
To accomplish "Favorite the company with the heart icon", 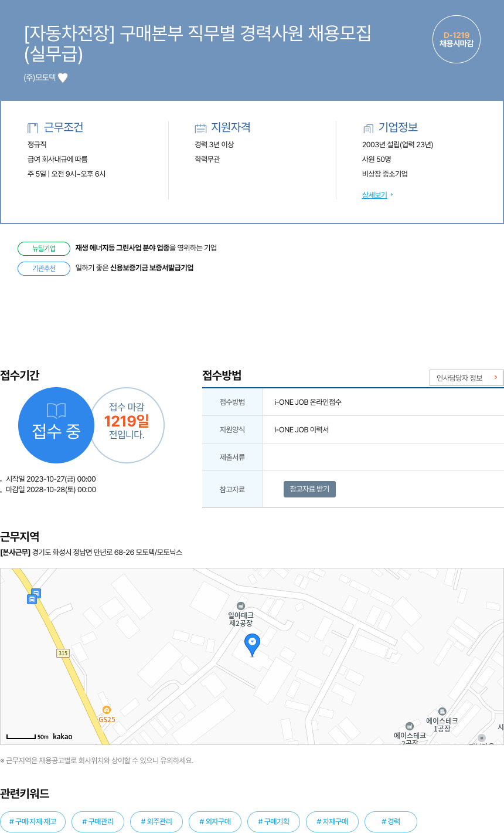I will (x=63, y=78).
